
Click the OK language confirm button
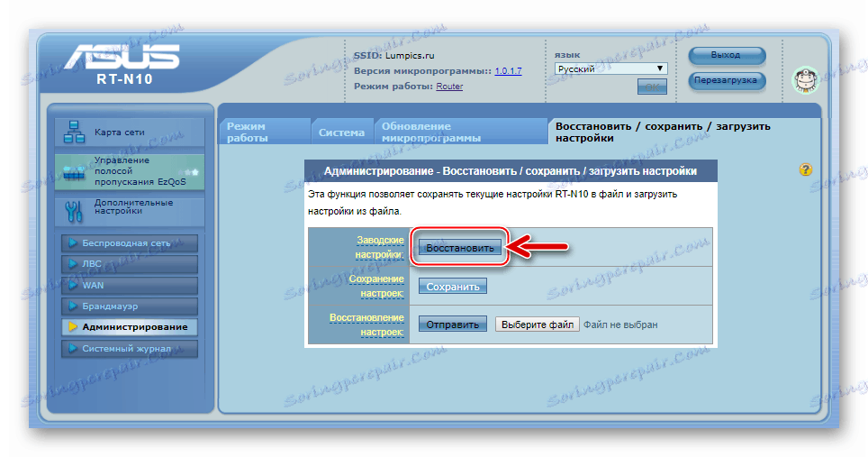(x=652, y=87)
